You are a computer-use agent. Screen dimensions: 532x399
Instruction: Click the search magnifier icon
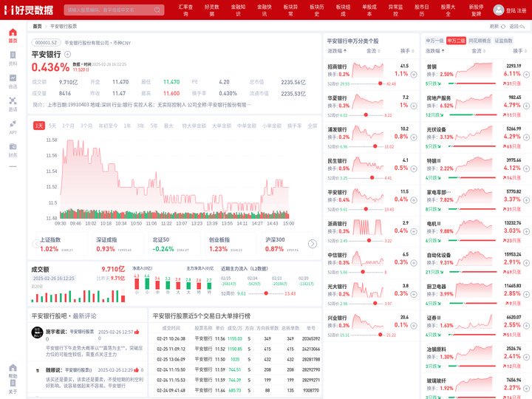(x=157, y=10)
